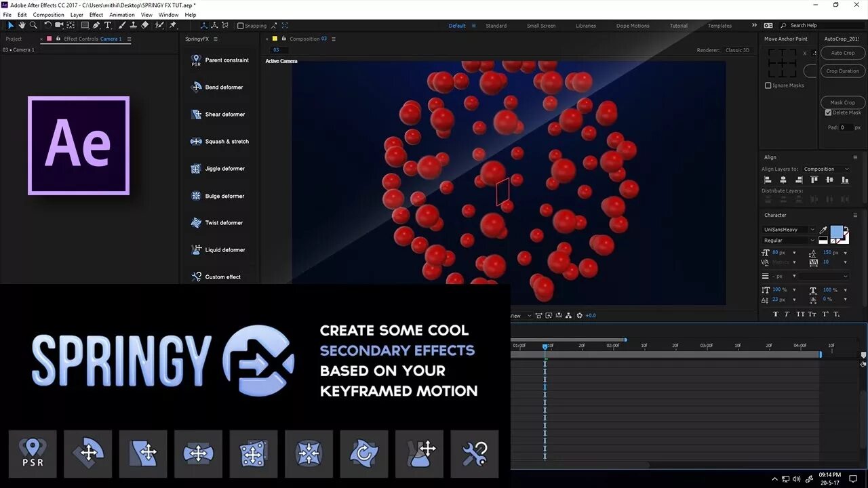Select the Selection arrow tool

[x=11, y=25]
